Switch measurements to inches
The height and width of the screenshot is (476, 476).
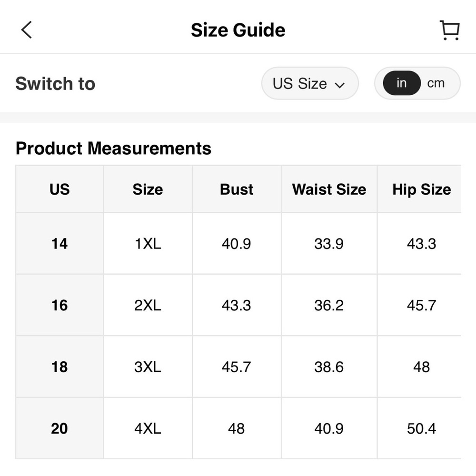[x=401, y=83]
